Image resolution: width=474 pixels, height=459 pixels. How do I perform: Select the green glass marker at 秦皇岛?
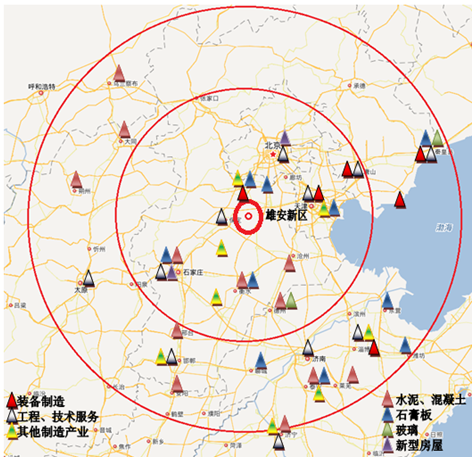click(x=437, y=138)
